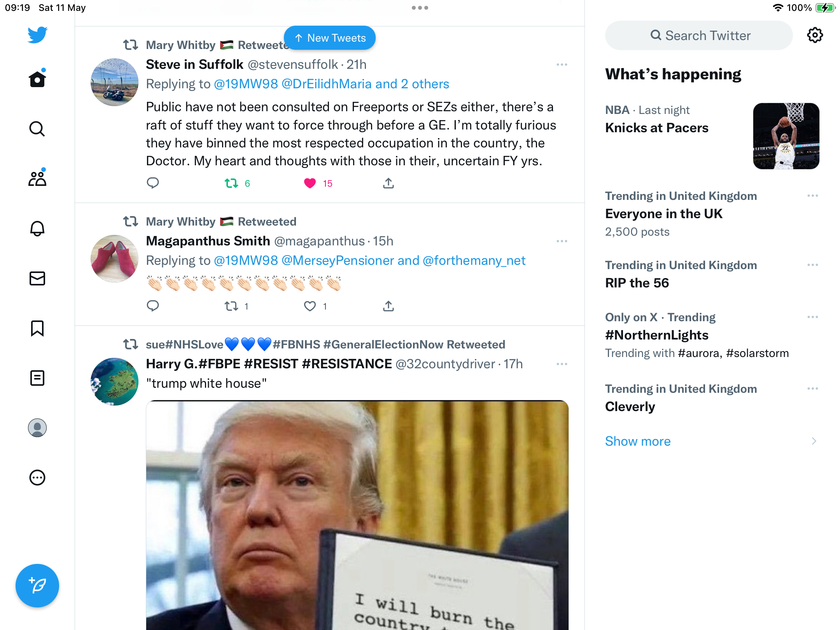Open Communities icon in sidebar
This screenshot has height=630, width=840.
click(37, 178)
